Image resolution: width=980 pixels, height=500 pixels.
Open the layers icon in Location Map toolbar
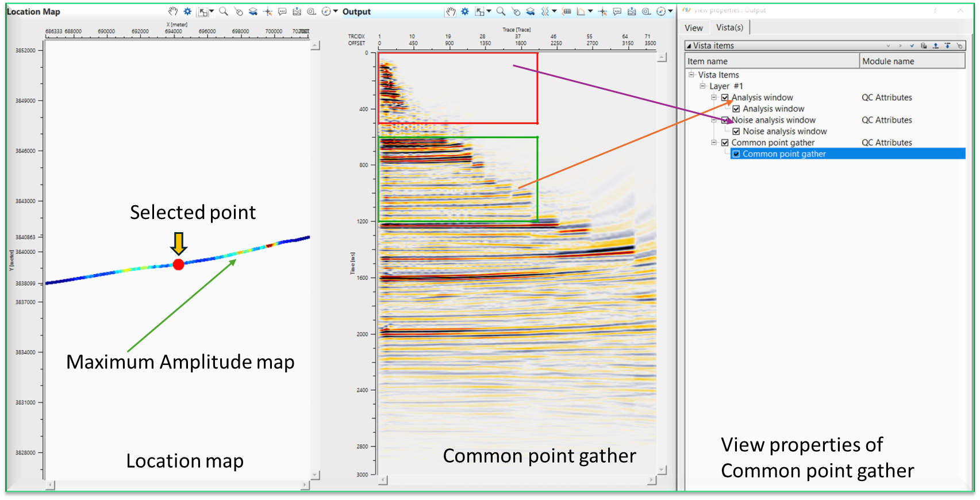(x=253, y=11)
